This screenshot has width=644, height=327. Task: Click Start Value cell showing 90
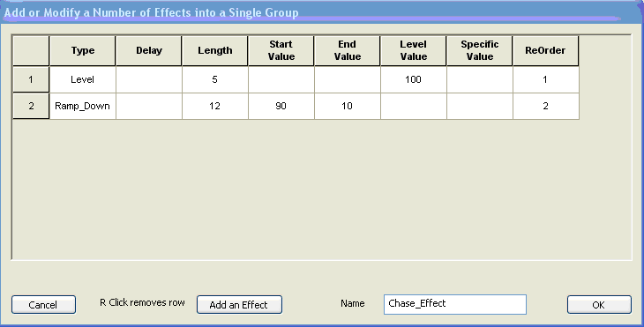coord(281,106)
